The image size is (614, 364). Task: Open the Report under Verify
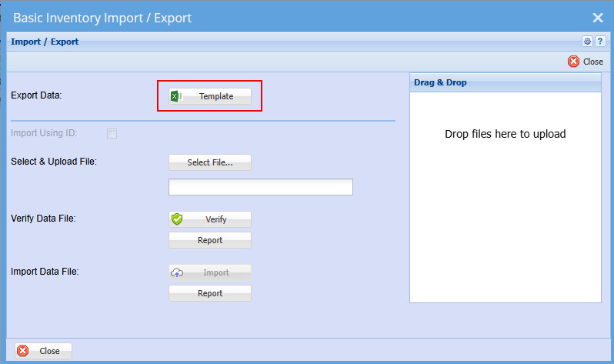210,240
